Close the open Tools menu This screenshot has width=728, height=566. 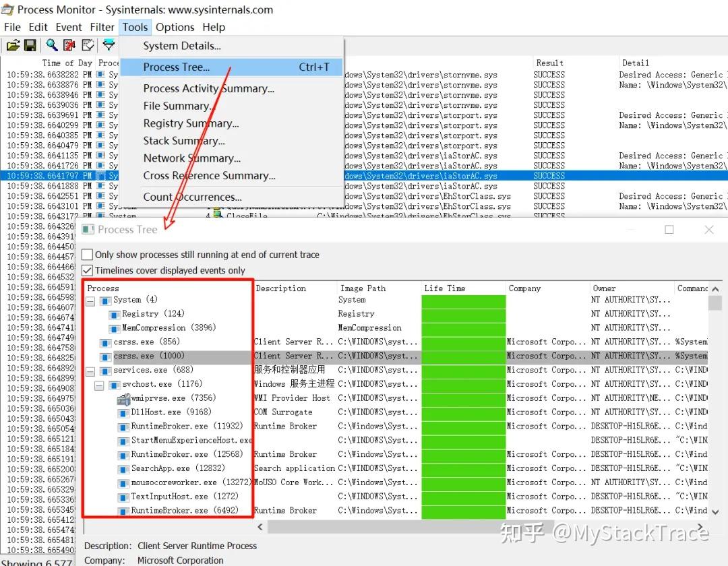pos(135,28)
